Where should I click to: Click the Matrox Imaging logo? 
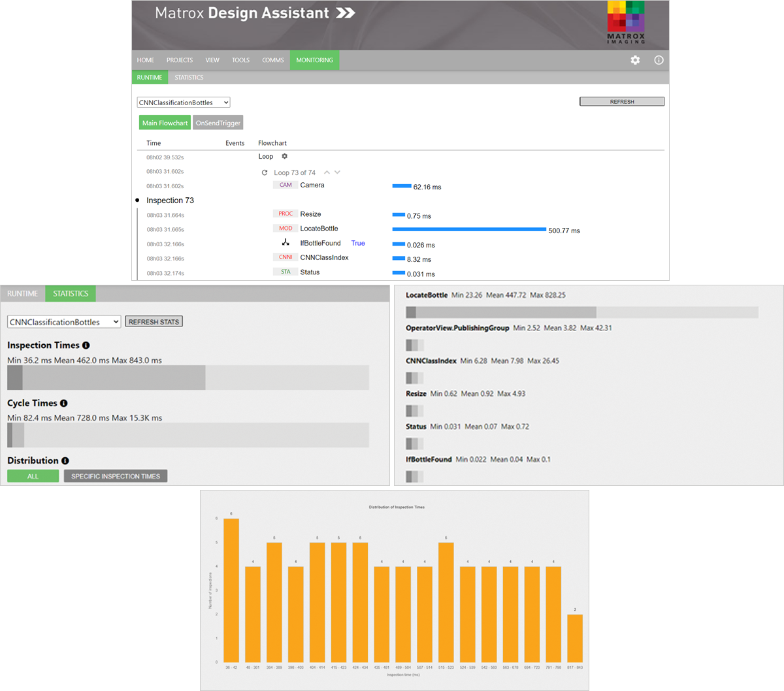626,22
